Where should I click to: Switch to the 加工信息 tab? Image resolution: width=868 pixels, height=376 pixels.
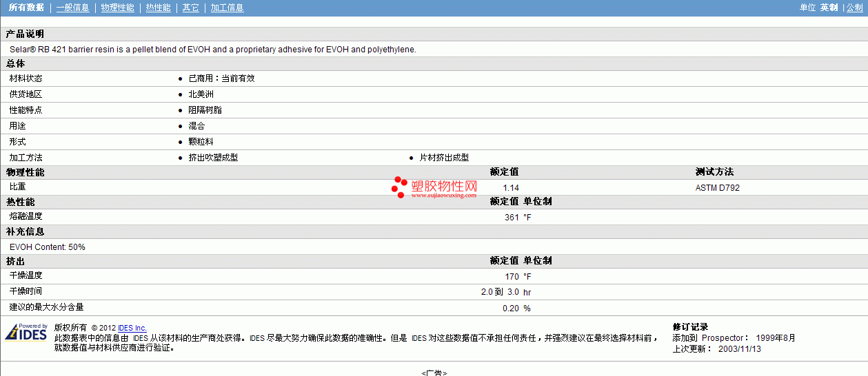pos(227,8)
